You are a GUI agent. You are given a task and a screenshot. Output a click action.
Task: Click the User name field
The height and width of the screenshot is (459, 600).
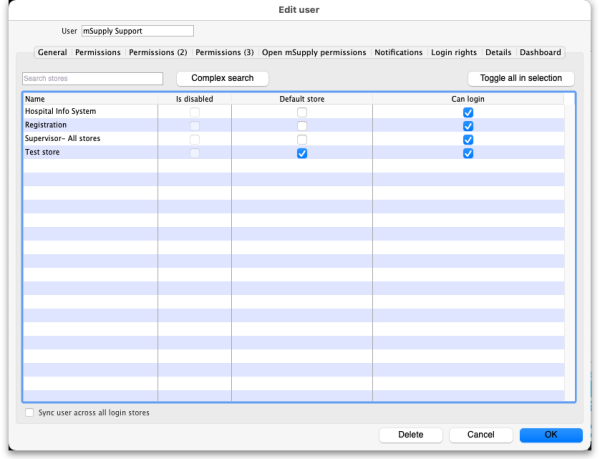(137, 32)
